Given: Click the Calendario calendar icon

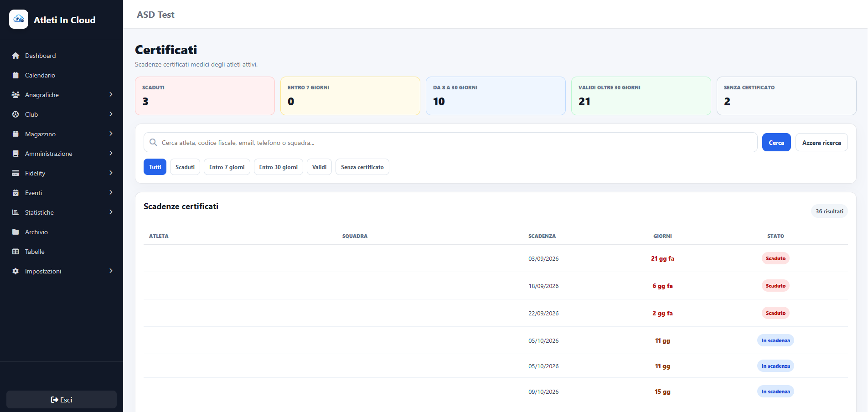Looking at the screenshot, I should [x=15, y=75].
